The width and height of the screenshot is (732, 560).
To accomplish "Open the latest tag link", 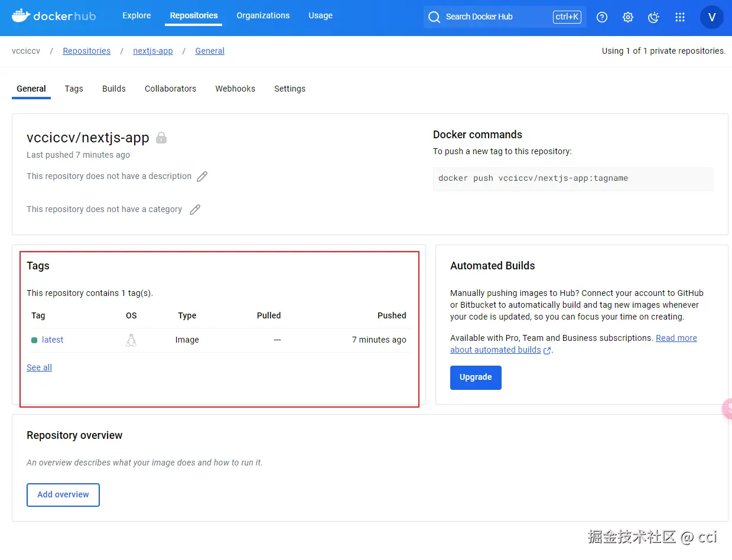I will (x=53, y=340).
